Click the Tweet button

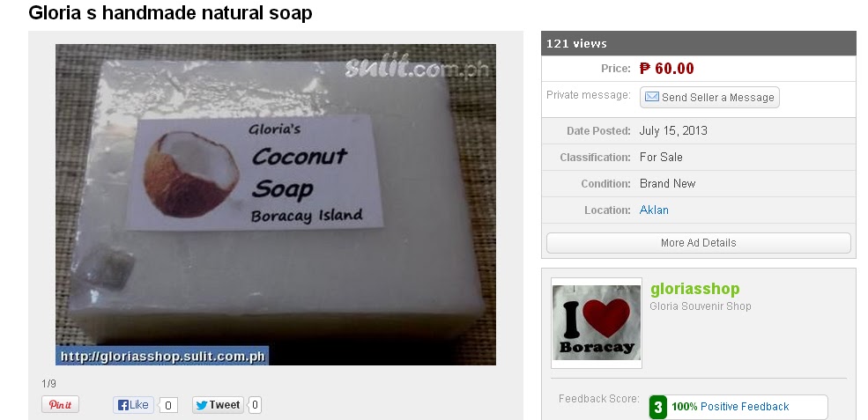pyautogui.click(x=219, y=405)
